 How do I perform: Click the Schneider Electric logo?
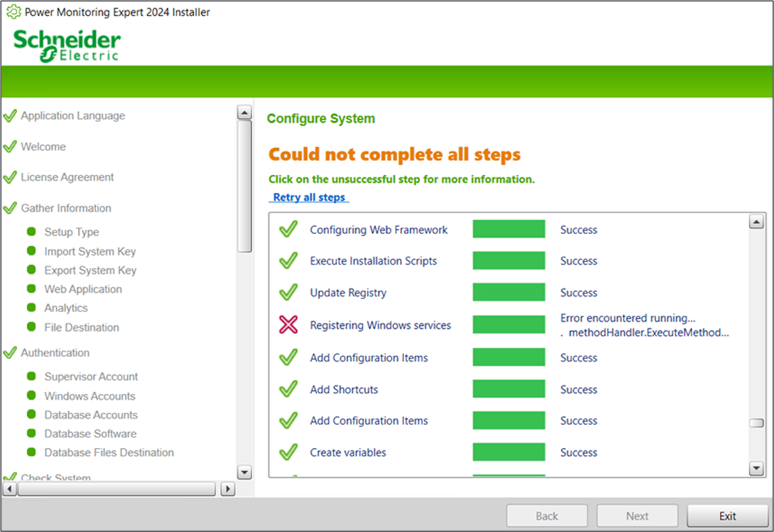point(67,46)
